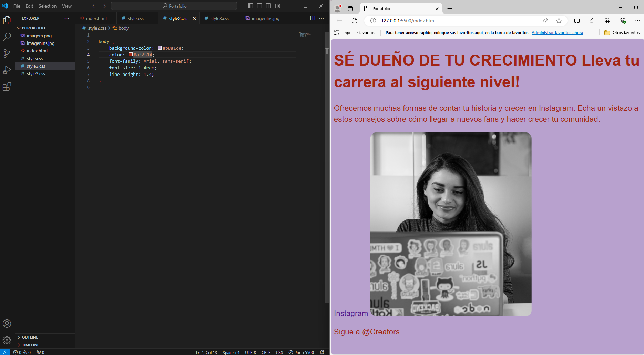Open the Source Control view
Viewport: 644px width, 355px height.
click(x=7, y=53)
